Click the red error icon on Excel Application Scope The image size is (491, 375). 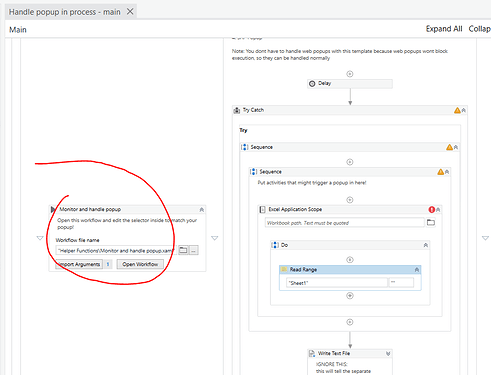click(432, 209)
